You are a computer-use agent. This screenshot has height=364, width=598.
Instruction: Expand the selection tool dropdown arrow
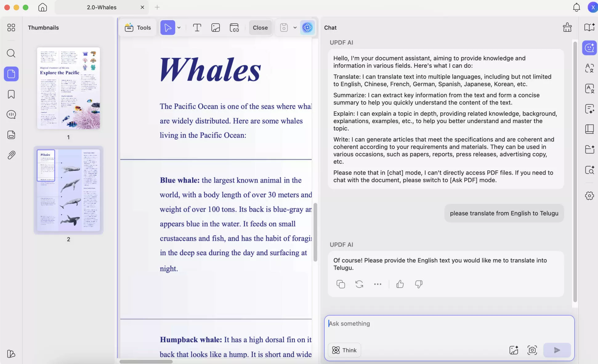point(179,27)
